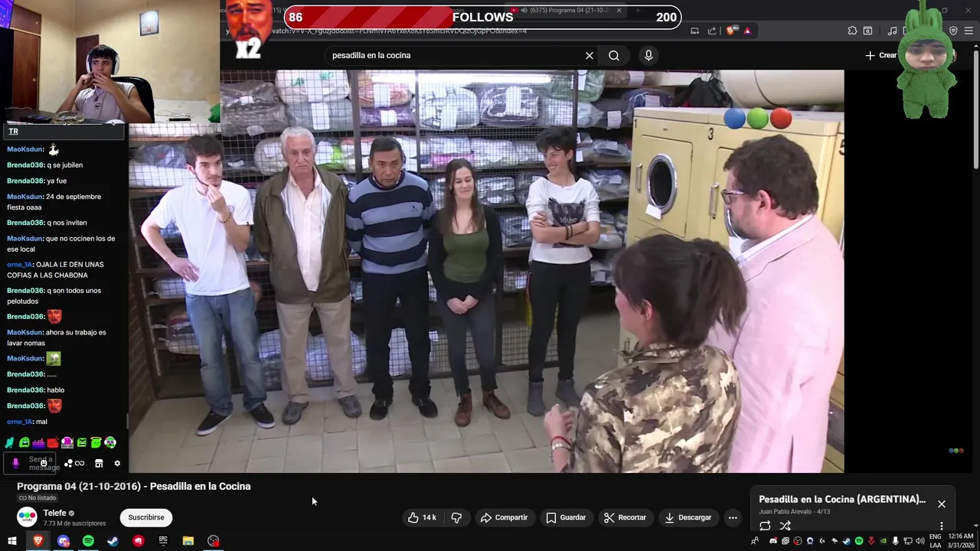
Task: Open the Brave hamburger menu
Action: coord(969,31)
